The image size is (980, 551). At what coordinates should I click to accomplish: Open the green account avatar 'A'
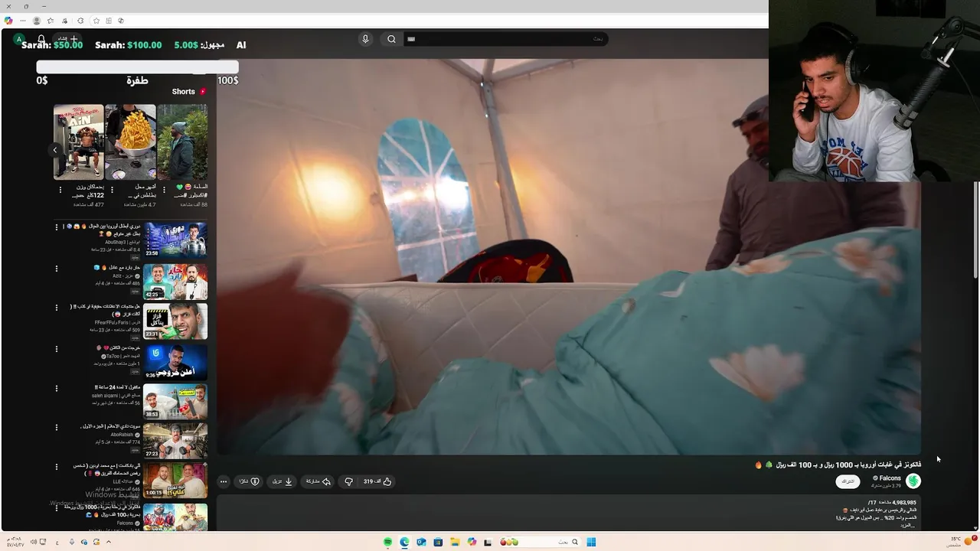(19, 39)
